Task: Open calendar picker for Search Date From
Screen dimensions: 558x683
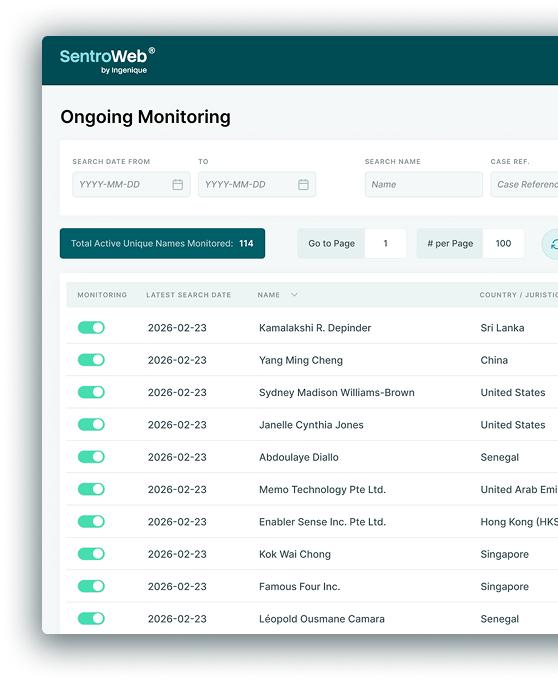Action: 177,185
